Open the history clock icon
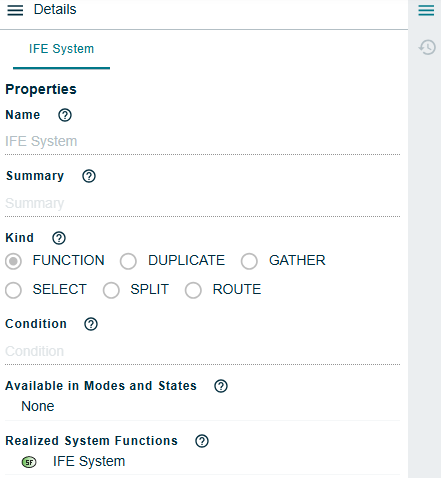The width and height of the screenshot is (441, 478). [x=427, y=47]
